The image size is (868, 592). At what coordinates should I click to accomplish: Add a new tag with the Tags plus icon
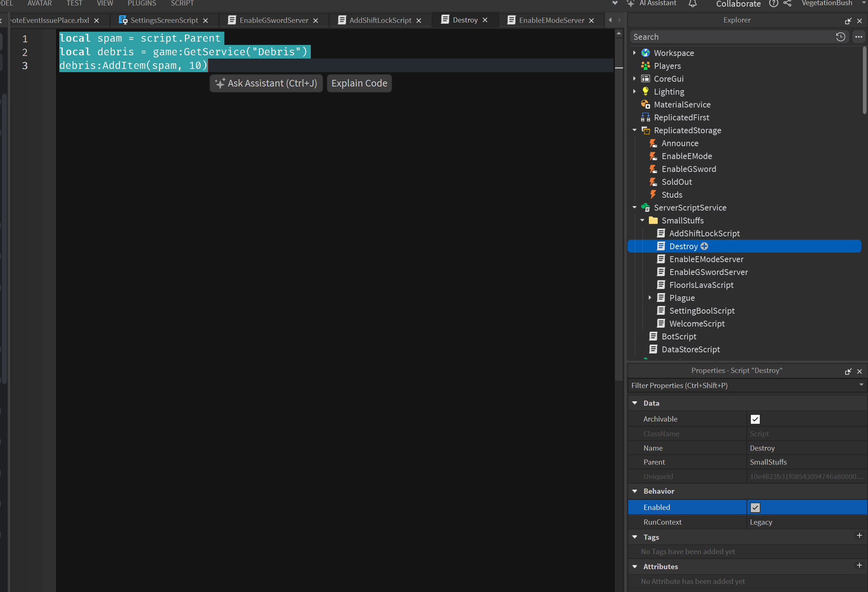[x=859, y=535]
